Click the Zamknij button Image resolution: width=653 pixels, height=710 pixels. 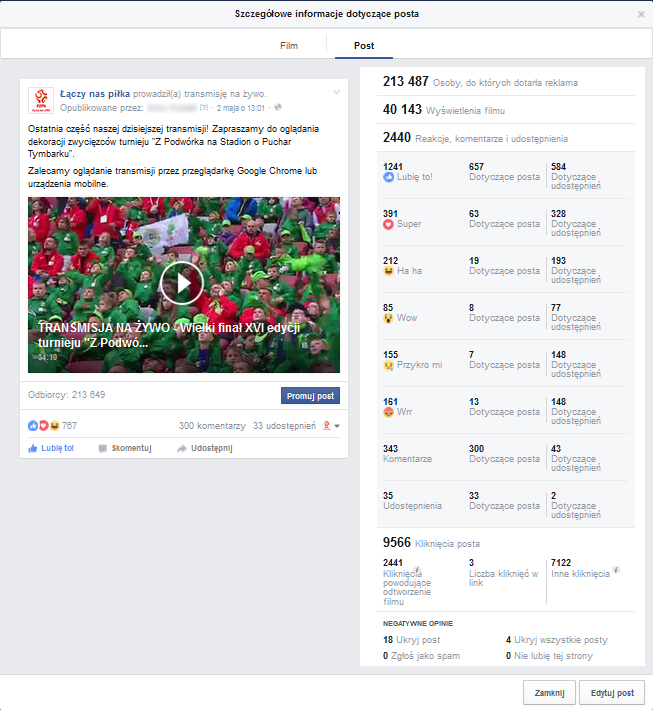(548, 692)
